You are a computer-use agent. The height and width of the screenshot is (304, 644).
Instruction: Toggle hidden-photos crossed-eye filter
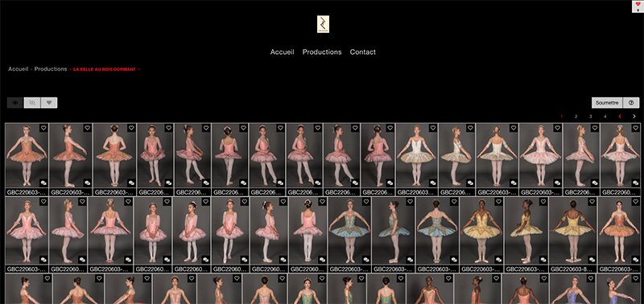[x=32, y=103]
